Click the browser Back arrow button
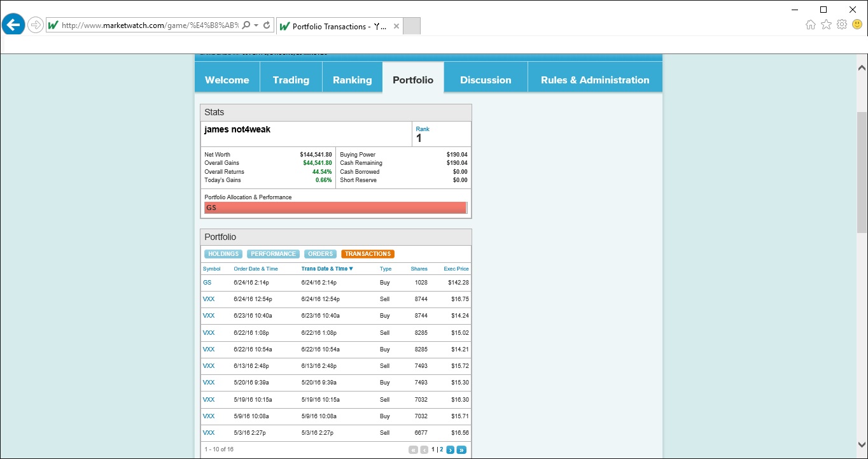 click(13, 25)
